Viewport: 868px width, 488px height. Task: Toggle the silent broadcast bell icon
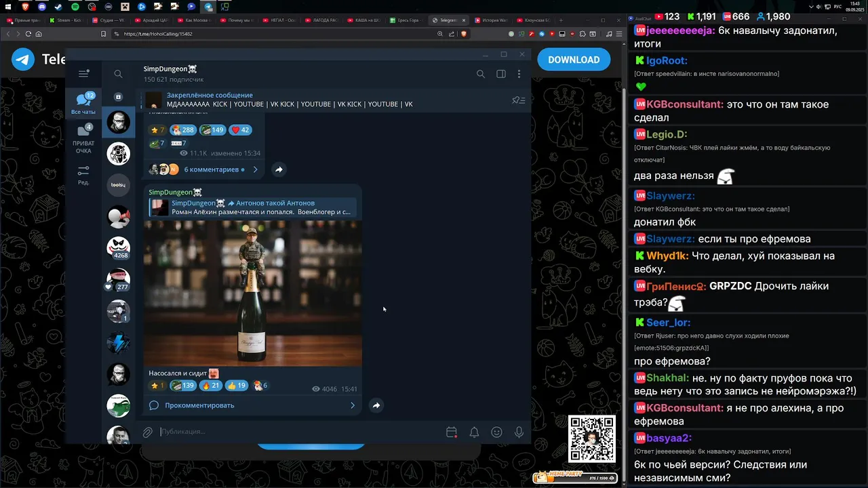474,432
